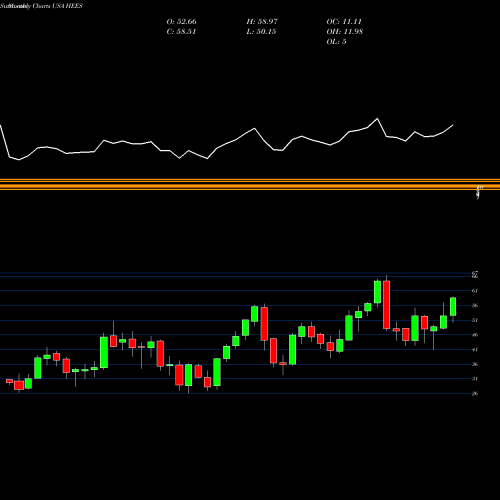Select the close price 'C: 58.51'
Screen dimensions: 500x500
181,31
